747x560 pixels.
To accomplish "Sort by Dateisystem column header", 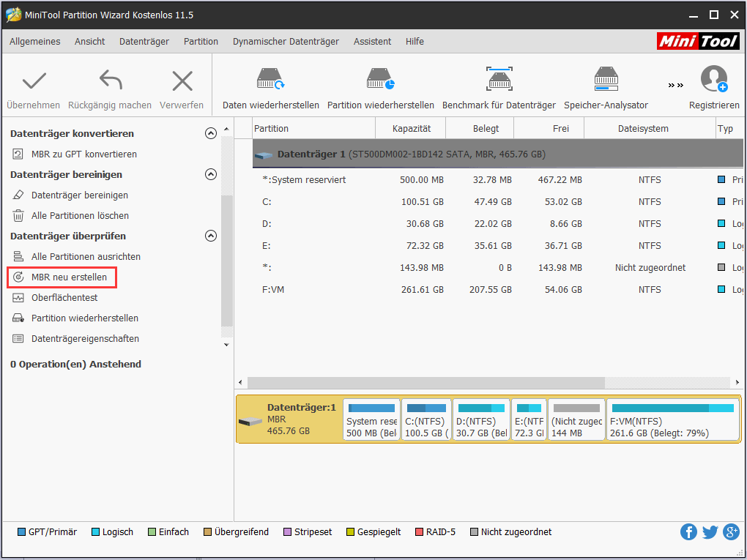I will [x=650, y=129].
